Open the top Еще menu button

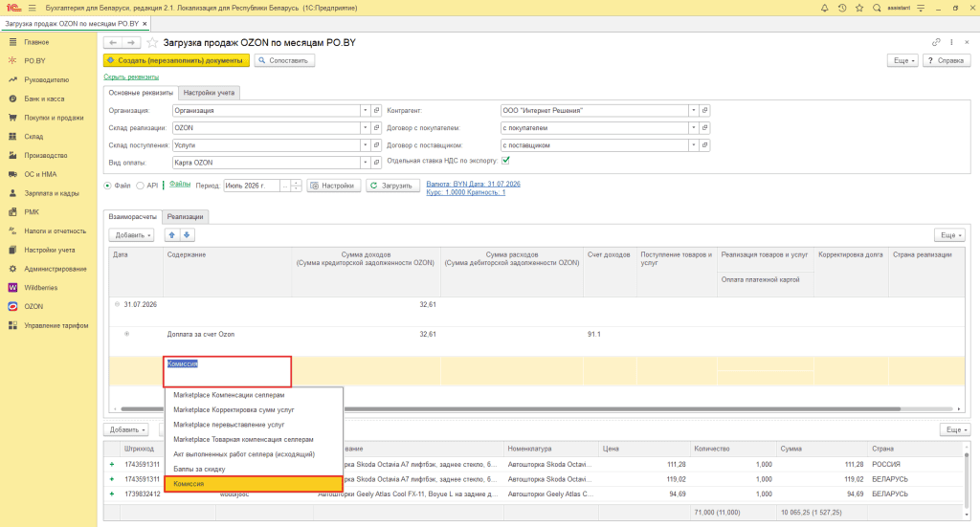click(904, 60)
